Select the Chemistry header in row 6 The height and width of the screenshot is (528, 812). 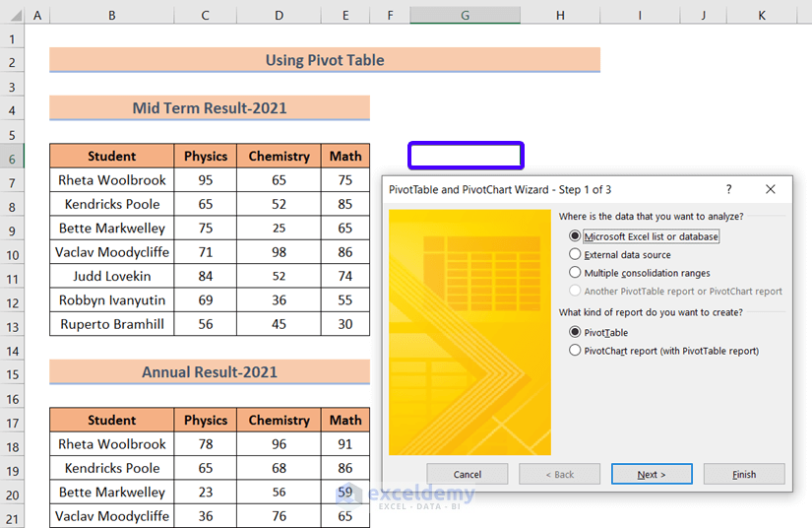(x=279, y=157)
